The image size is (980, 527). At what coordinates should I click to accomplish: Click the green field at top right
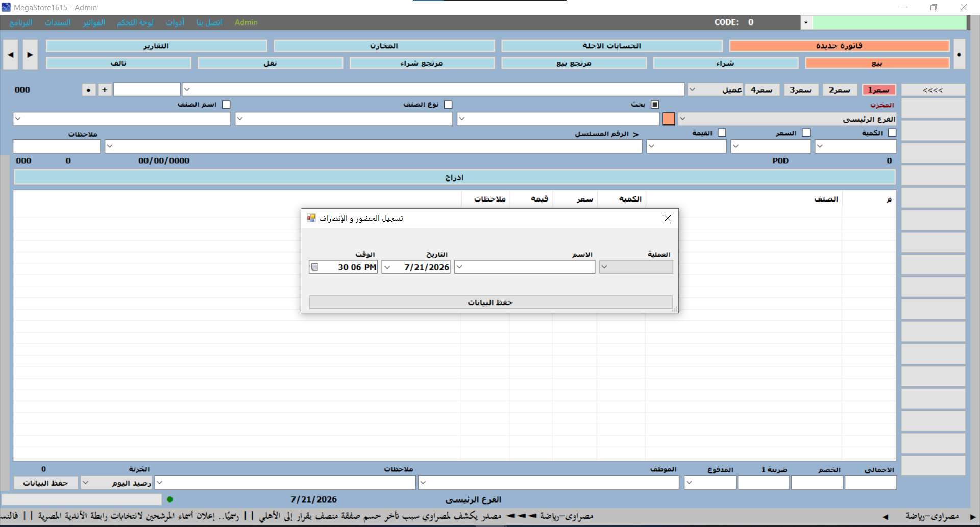890,22
